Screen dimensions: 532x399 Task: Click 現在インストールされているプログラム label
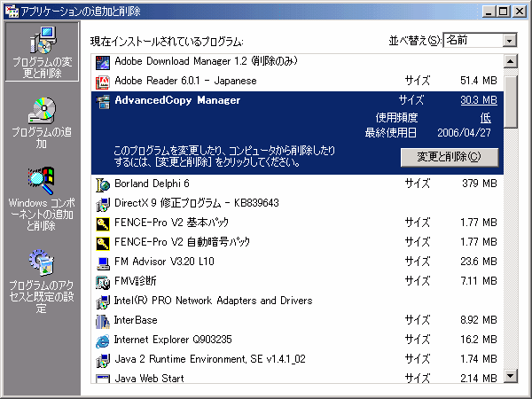(167, 42)
